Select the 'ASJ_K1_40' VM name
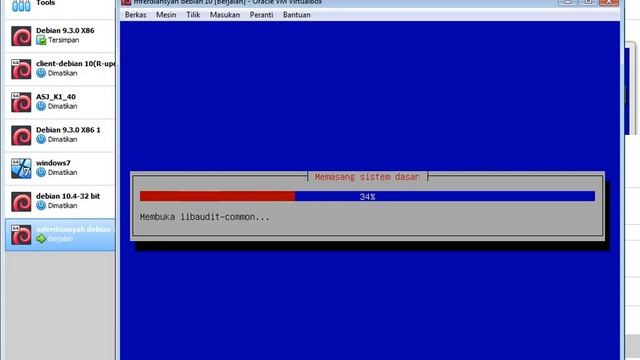 [x=56, y=97]
